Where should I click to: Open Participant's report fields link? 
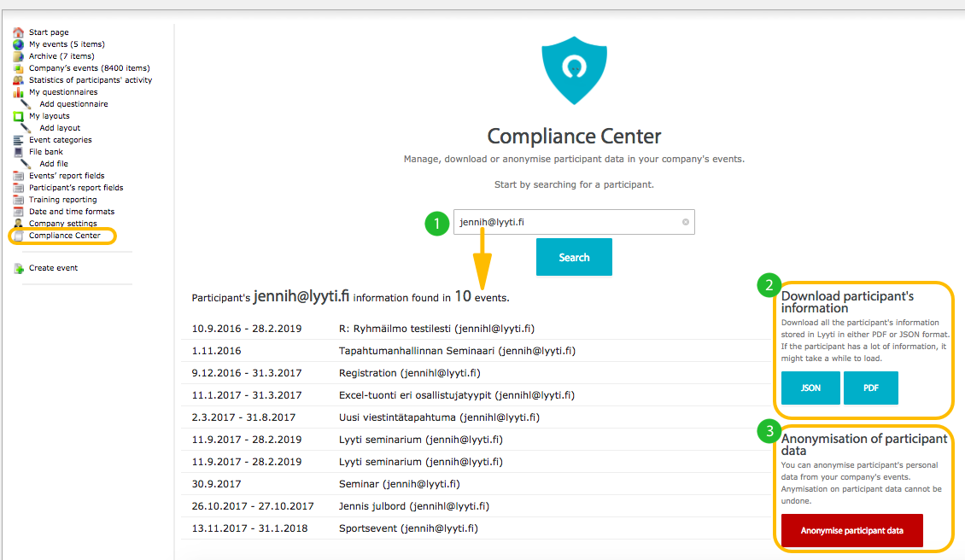pyautogui.click(x=76, y=188)
